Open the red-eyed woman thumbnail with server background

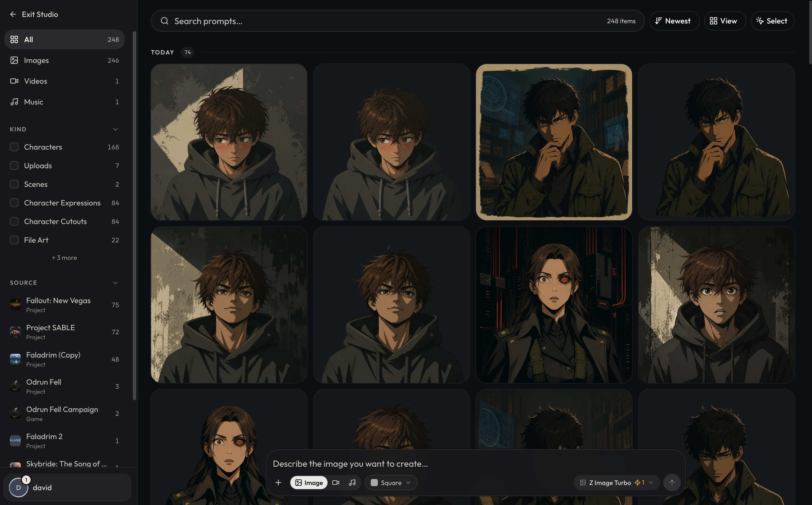tap(554, 305)
